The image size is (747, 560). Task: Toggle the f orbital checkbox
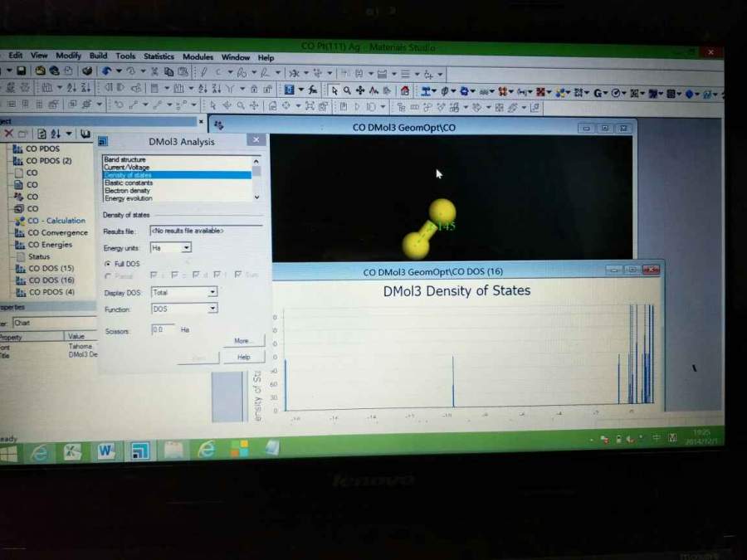(217, 275)
